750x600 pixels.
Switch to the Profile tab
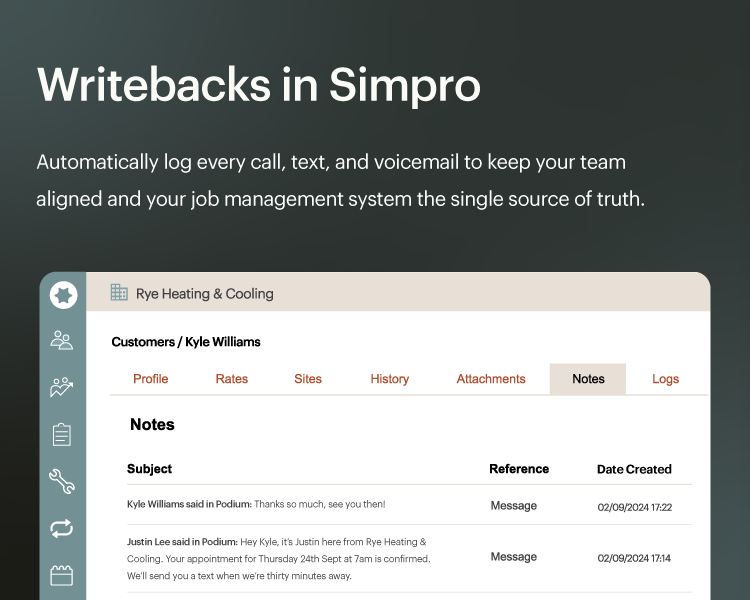pos(151,379)
